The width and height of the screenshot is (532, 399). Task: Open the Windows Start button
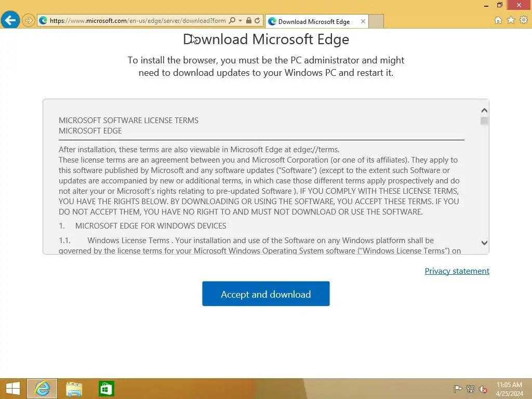tap(13, 389)
